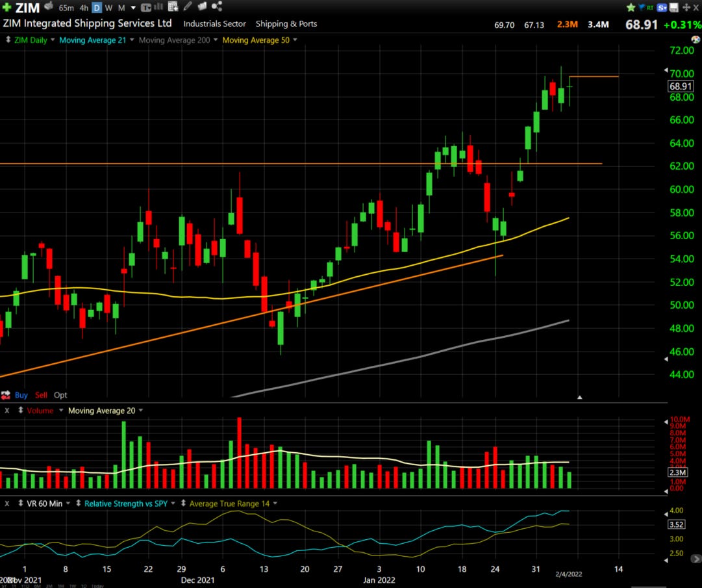This screenshot has height=588, width=702.
Task: Open the Moving Average 20 dropdown arrow
Action: (x=140, y=410)
